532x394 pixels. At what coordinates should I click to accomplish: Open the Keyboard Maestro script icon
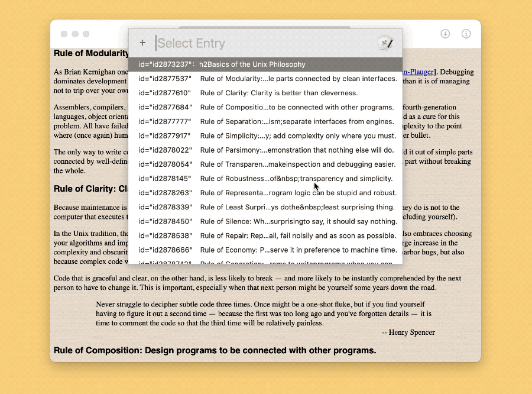tap(385, 43)
